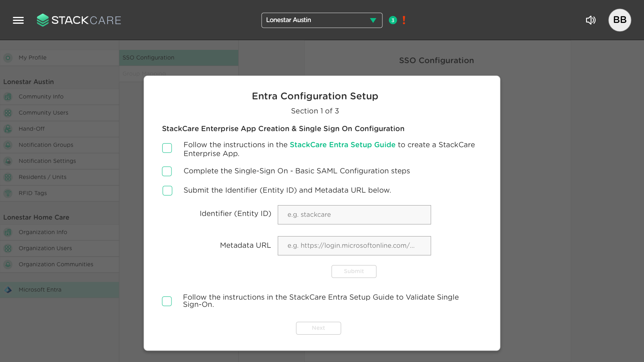This screenshot has height=362, width=644.
Task: Open Organization Info in the sidebar
Action: (60, 232)
